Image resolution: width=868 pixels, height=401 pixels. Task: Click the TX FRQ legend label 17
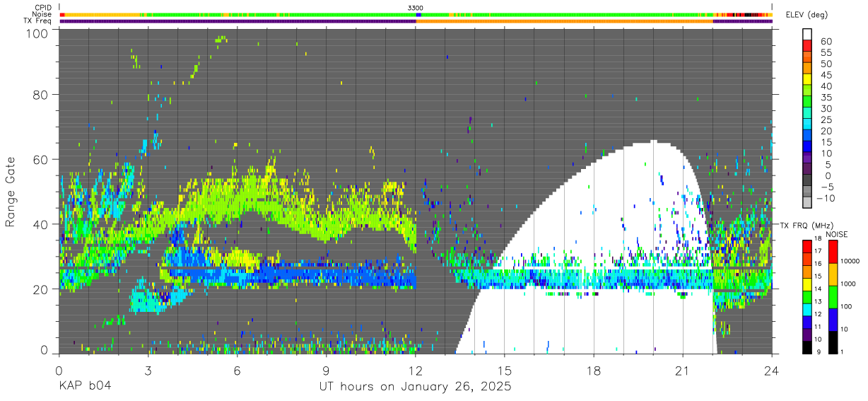tap(818, 251)
